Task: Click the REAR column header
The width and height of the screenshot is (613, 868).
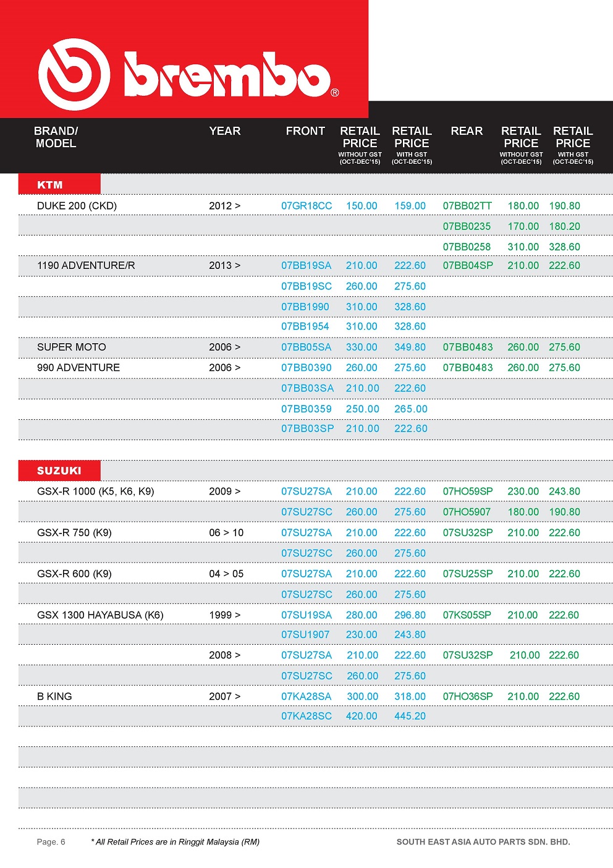Action: 467,131
